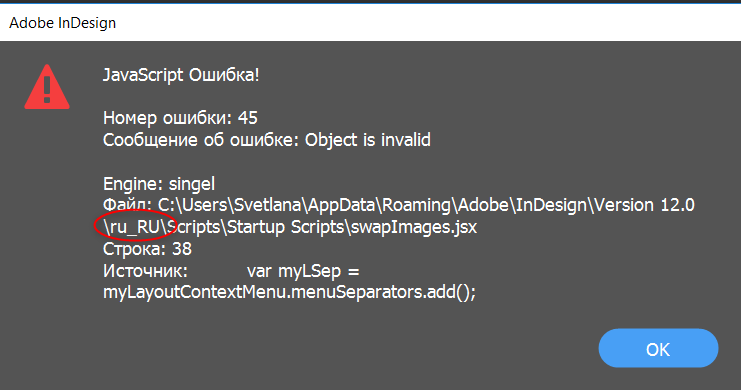Click the var myLSep = source text

point(303,271)
